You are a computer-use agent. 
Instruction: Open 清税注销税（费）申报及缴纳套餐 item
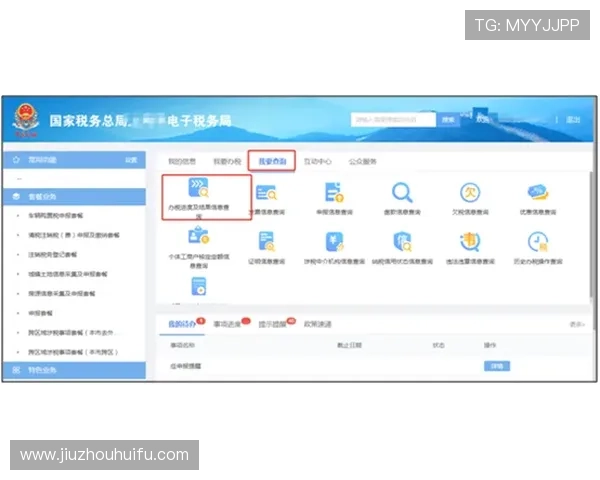(x=73, y=235)
